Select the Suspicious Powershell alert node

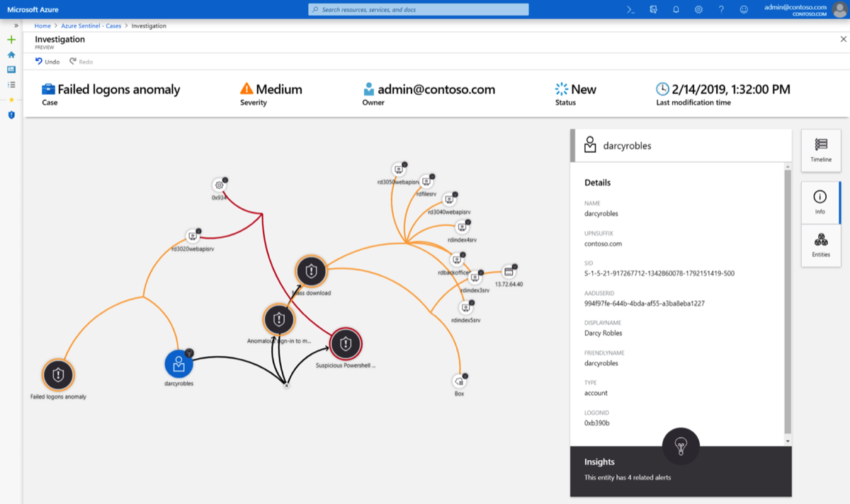pyautogui.click(x=346, y=345)
